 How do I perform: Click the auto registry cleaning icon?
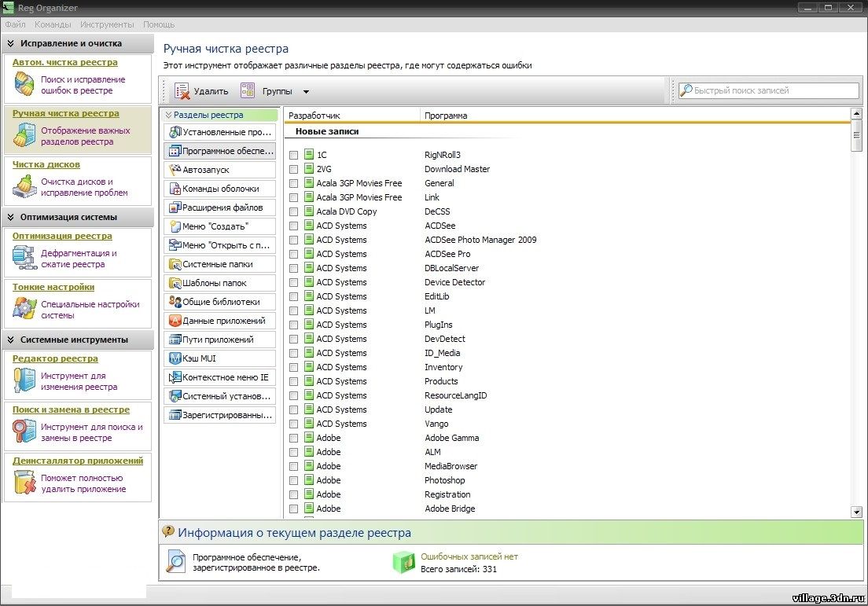click(24, 85)
